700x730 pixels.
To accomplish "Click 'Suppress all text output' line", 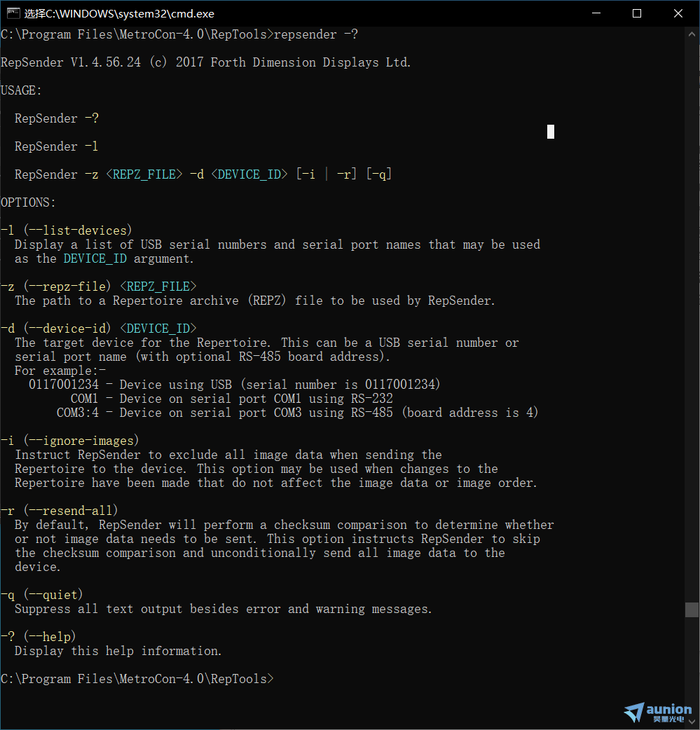I will (224, 609).
